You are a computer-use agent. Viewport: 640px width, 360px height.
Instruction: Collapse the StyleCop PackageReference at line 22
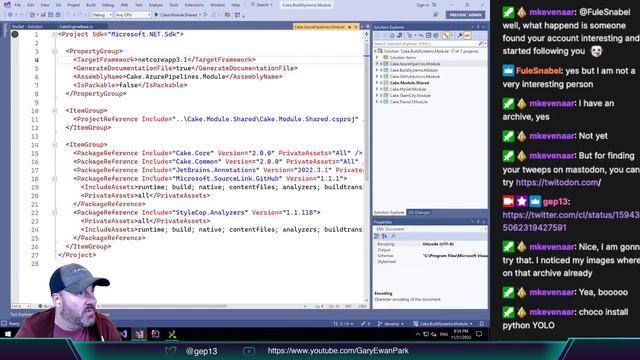(x=54, y=212)
